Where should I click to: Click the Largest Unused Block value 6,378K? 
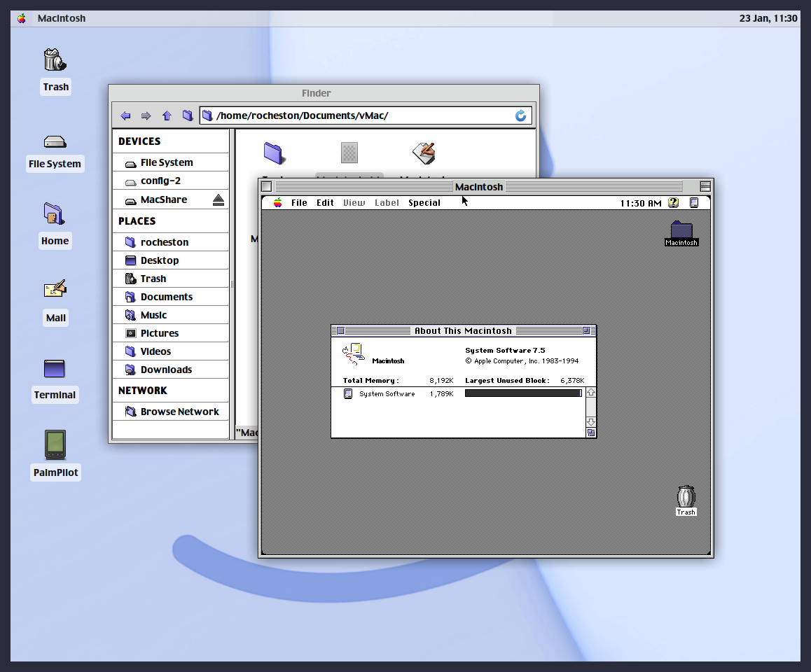tap(572, 381)
